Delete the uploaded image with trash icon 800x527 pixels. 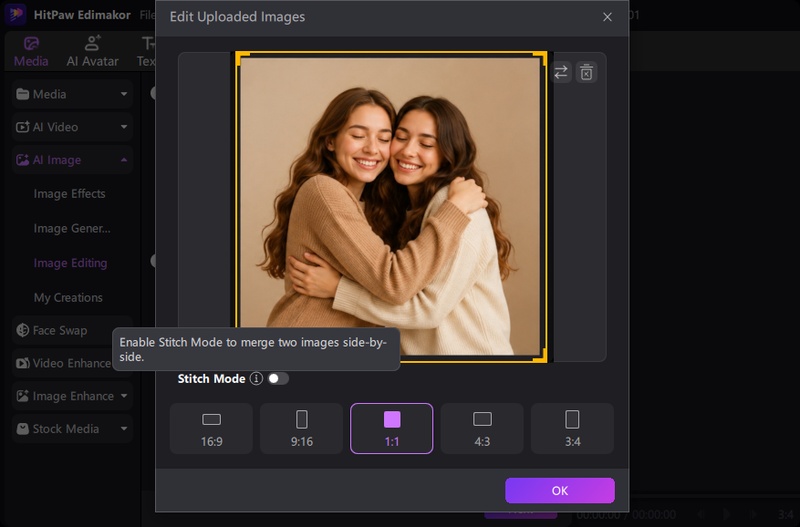click(587, 72)
